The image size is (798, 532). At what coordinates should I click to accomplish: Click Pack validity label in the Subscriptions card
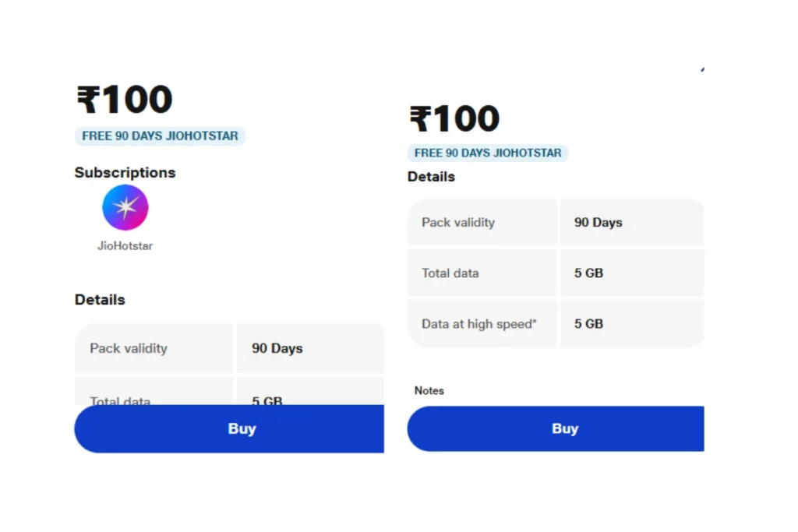pyautogui.click(x=129, y=348)
